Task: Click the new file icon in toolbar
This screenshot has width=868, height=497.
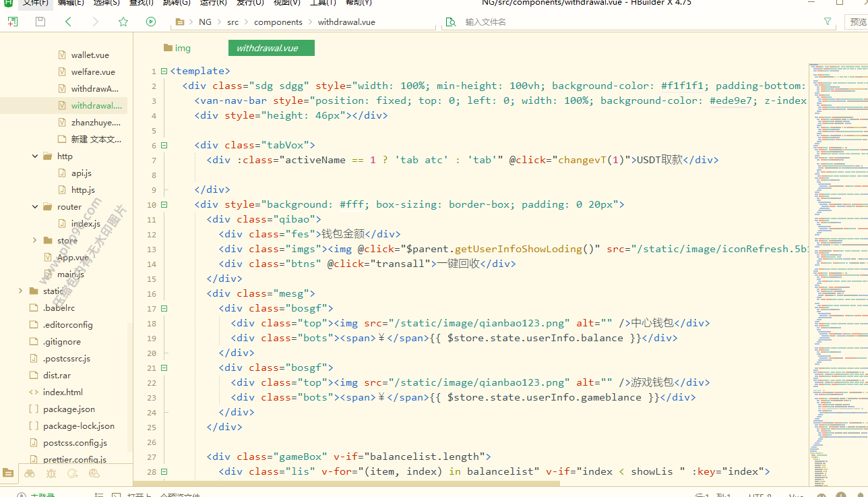Action: 13,22
